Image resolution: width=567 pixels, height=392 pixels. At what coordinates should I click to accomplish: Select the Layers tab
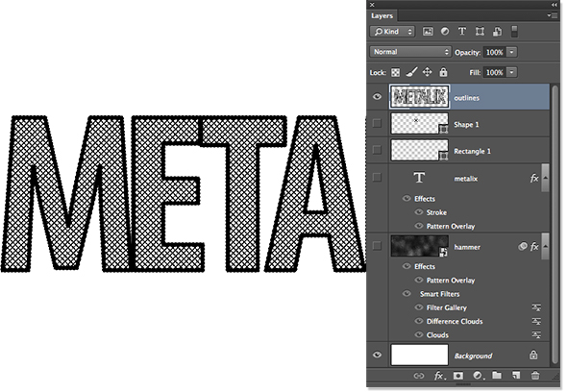(x=382, y=15)
